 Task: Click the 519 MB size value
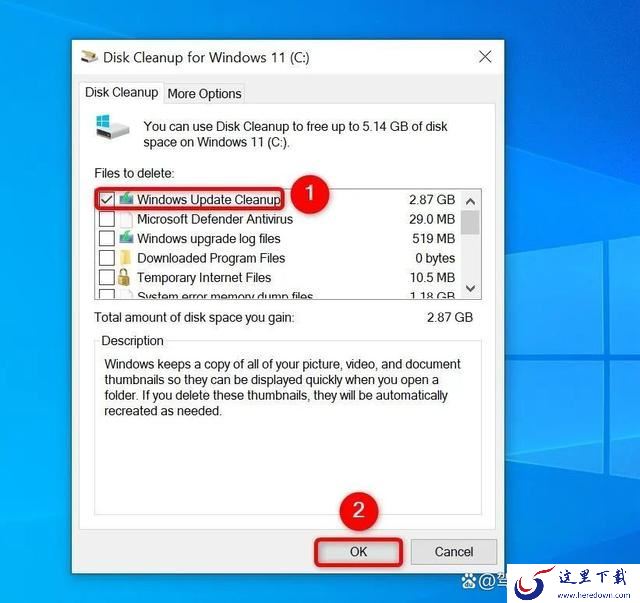433,238
